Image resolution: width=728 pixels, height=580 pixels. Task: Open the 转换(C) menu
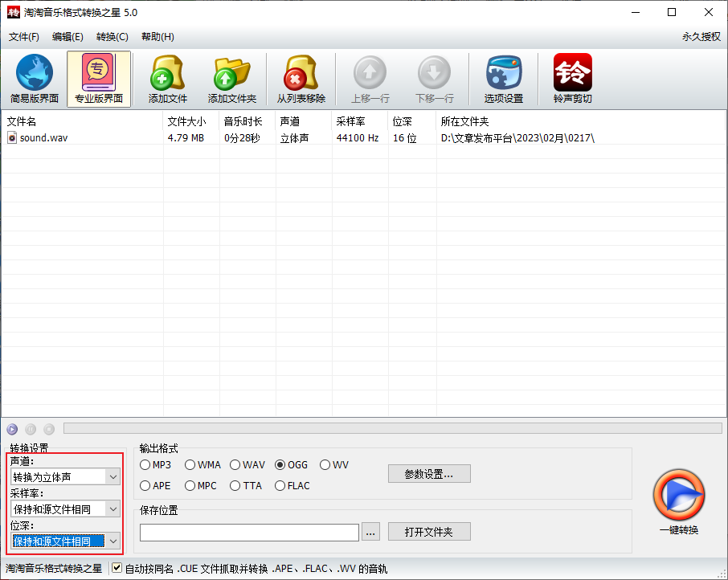(x=112, y=37)
